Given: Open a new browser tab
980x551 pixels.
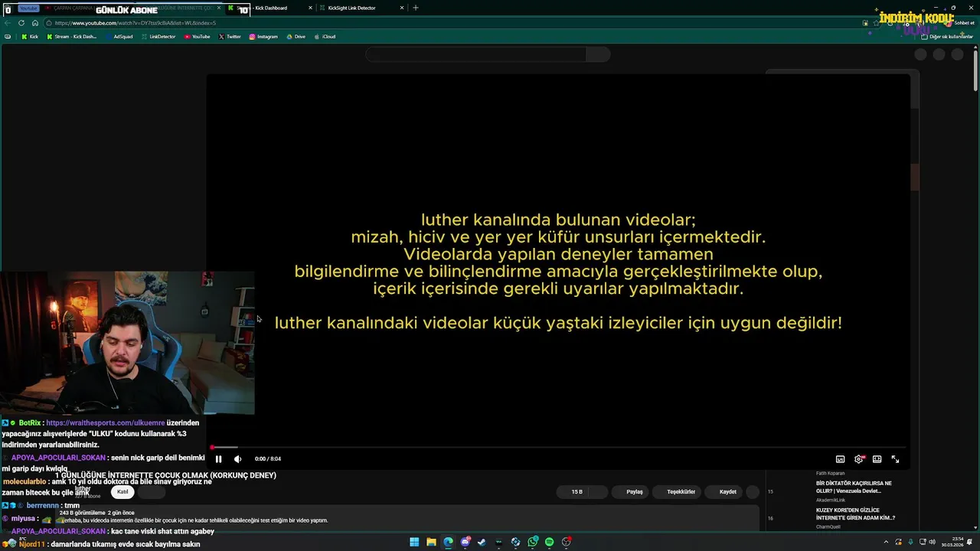Looking at the screenshot, I should pos(416,8).
